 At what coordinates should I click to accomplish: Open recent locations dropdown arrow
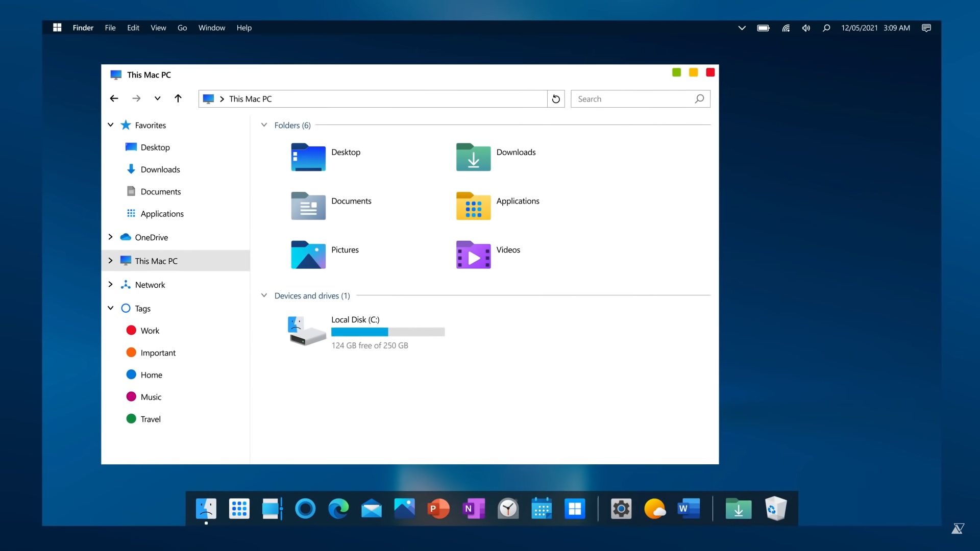coord(157,99)
